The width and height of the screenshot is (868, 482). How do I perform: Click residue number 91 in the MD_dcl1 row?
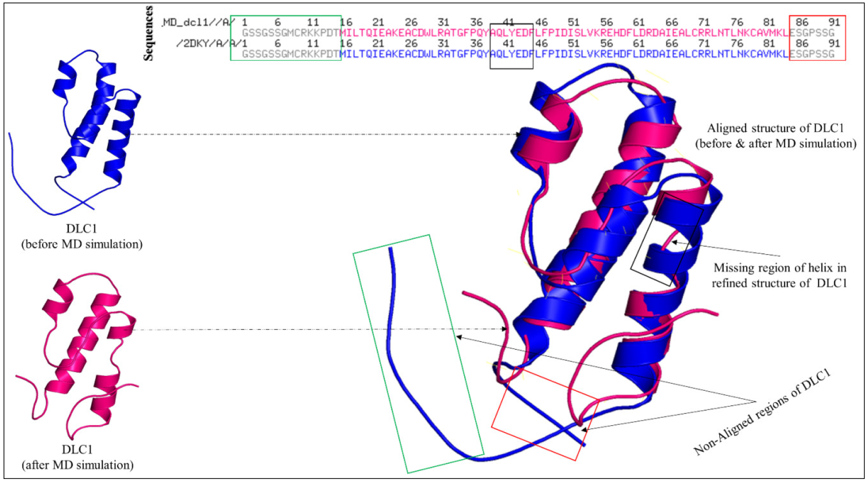pyautogui.click(x=834, y=22)
